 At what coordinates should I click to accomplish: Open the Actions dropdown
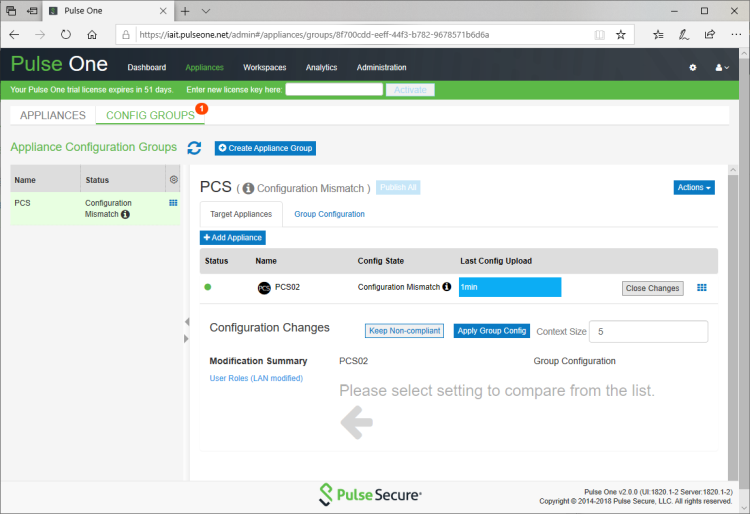tap(694, 187)
